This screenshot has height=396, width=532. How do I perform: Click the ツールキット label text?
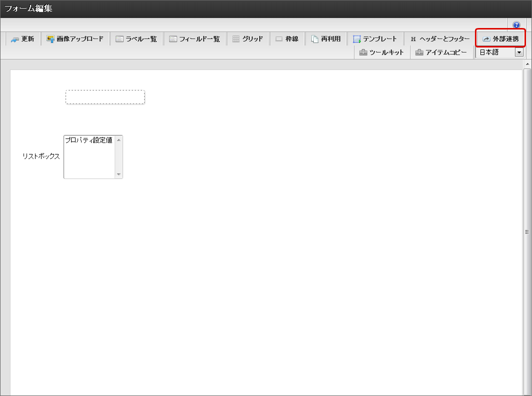tap(387, 52)
